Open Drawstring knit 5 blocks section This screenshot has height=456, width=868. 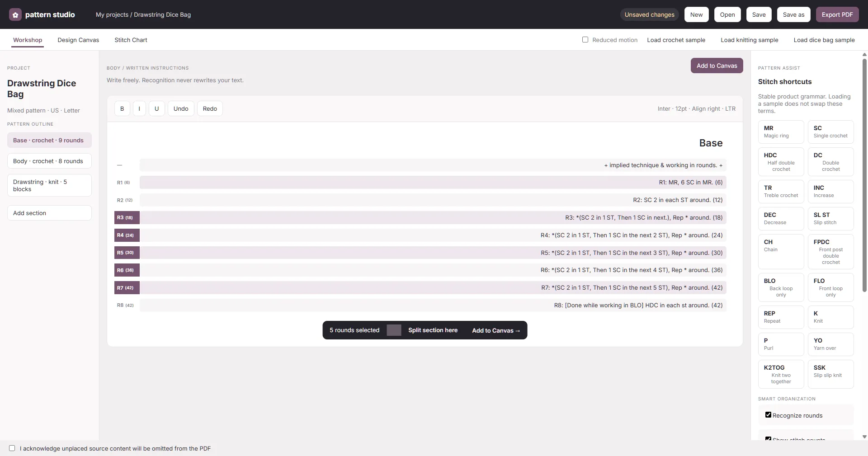49,185
